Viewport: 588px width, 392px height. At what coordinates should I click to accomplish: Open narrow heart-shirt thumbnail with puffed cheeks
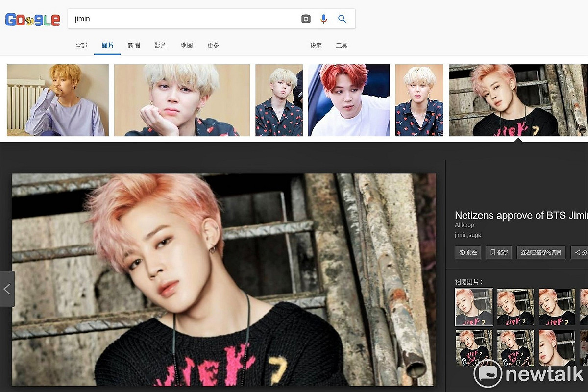(x=279, y=100)
